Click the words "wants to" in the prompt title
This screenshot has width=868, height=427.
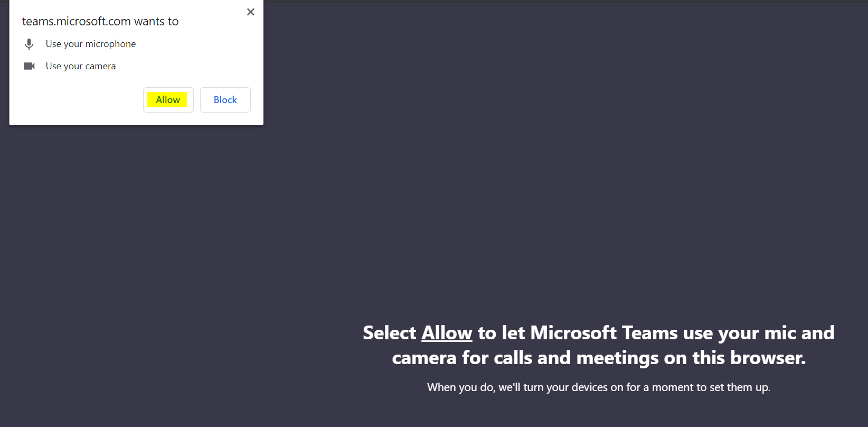click(x=156, y=21)
